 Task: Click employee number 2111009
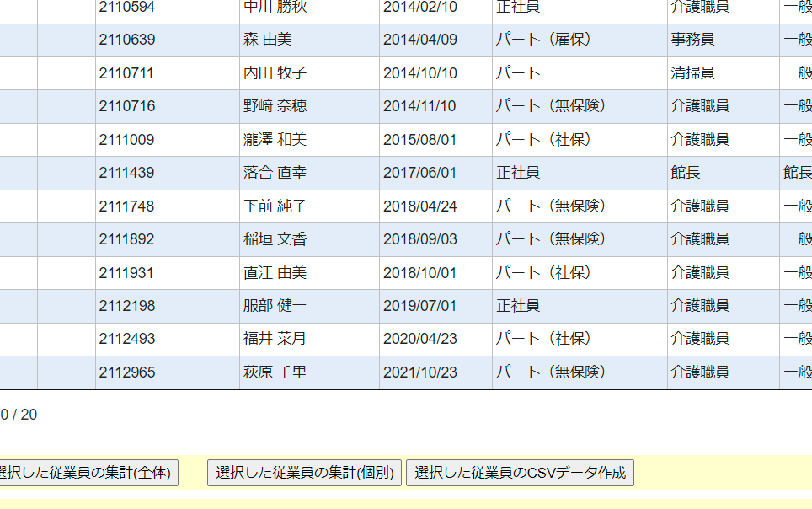pyautogui.click(x=127, y=140)
